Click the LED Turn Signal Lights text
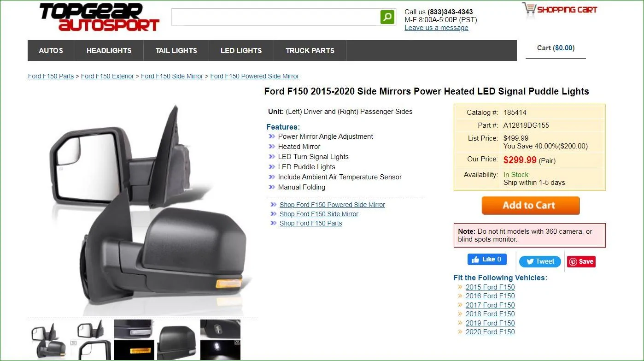This screenshot has width=644, height=361. pyautogui.click(x=313, y=157)
